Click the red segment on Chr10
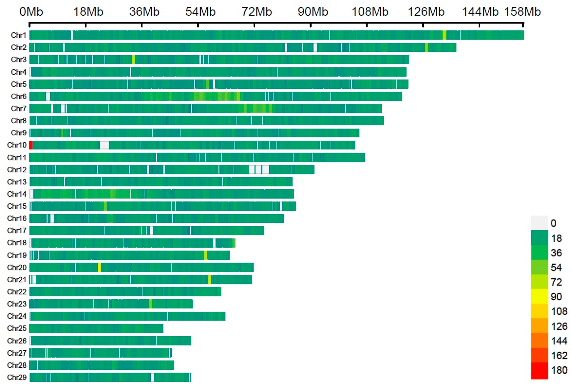571x392 pixels. pos(31,145)
